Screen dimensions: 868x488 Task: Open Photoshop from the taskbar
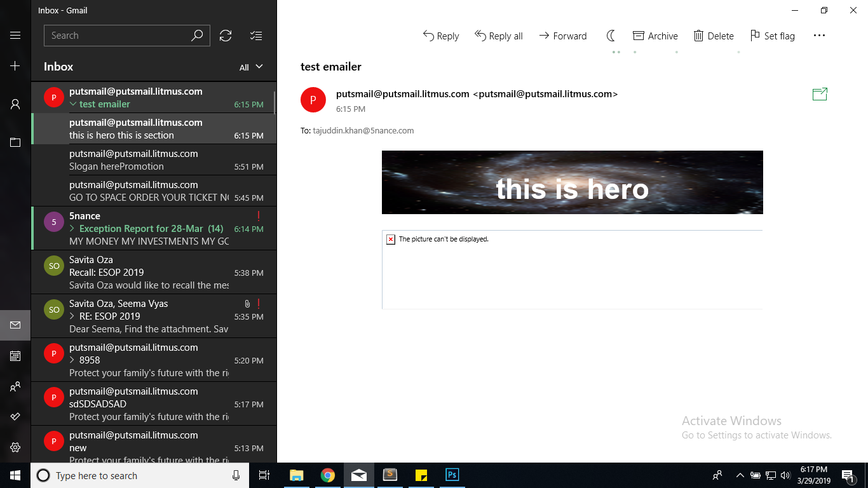click(452, 475)
